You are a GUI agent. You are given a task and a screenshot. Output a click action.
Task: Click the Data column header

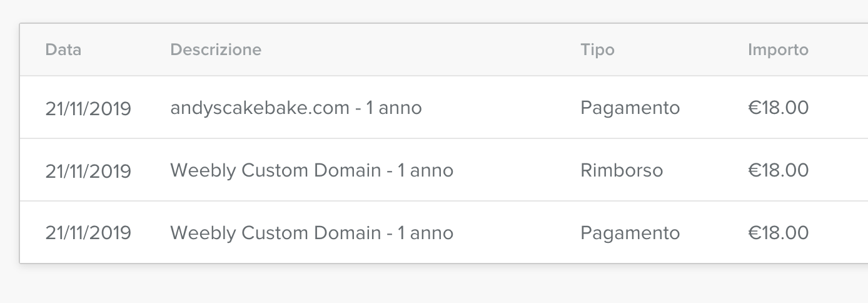click(63, 49)
